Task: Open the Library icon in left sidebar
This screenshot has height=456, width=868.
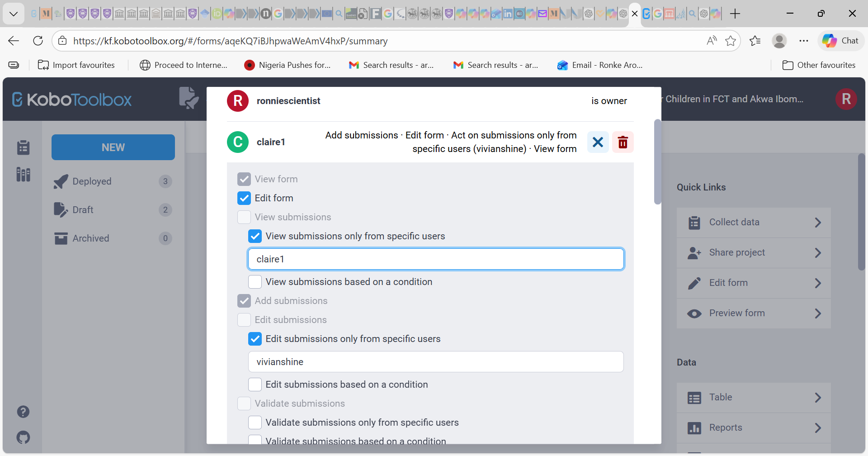Action: (x=23, y=174)
